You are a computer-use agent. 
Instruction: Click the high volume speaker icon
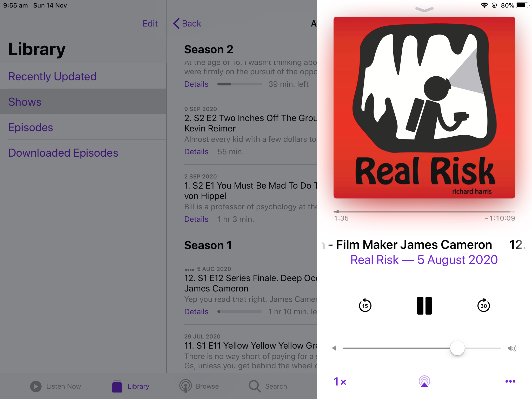(x=512, y=348)
